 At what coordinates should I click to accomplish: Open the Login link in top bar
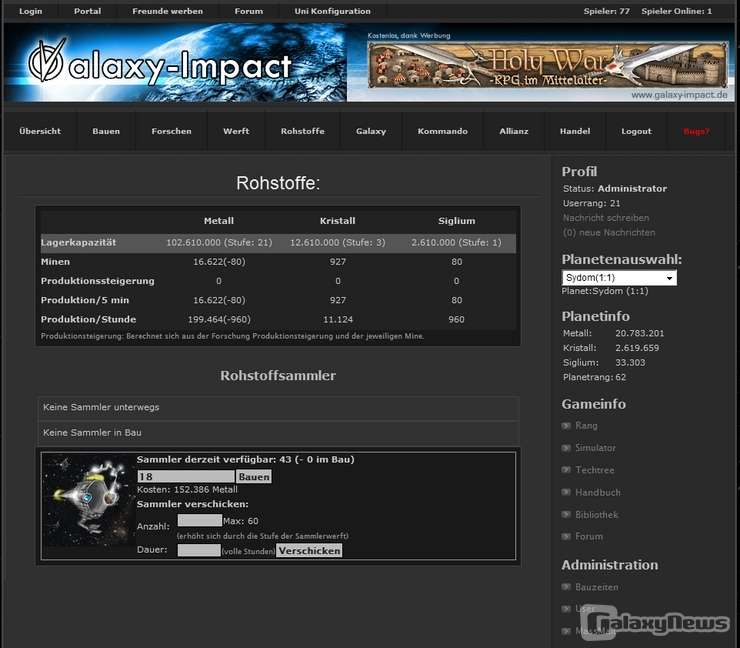click(31, 11)
